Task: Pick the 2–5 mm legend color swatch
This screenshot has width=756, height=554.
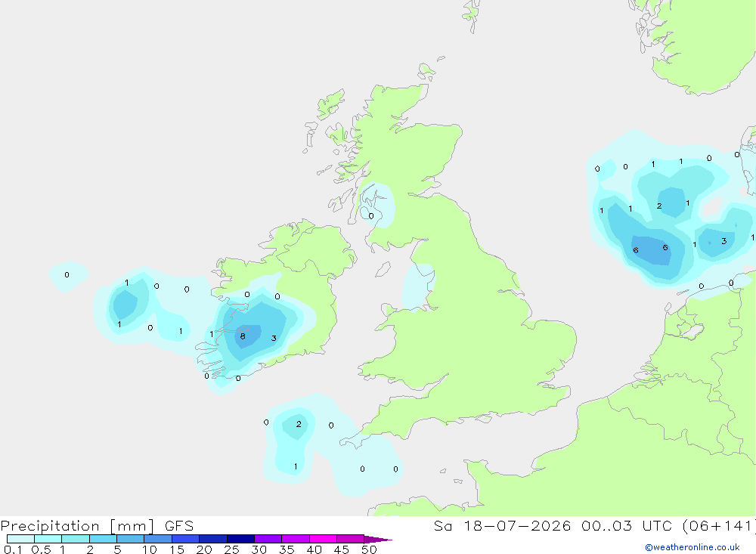Action: point(103,539)
